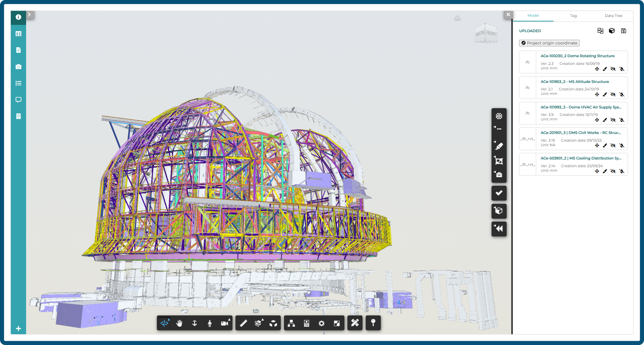The image size is (644, 345).
Task: Expand the section box tool options
Action: click(258, 323)
